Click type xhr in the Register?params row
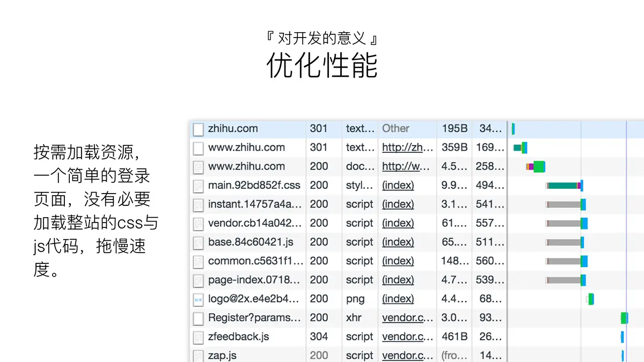The image size is (644, 362). pyautogui.click(x=354, y=317)
